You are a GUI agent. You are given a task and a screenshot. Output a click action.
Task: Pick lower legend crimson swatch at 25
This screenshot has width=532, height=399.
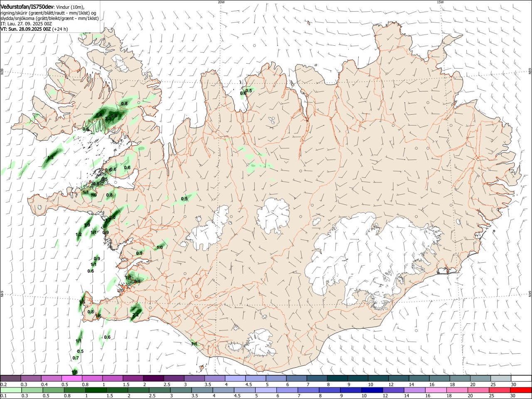(x=499, y=390)
